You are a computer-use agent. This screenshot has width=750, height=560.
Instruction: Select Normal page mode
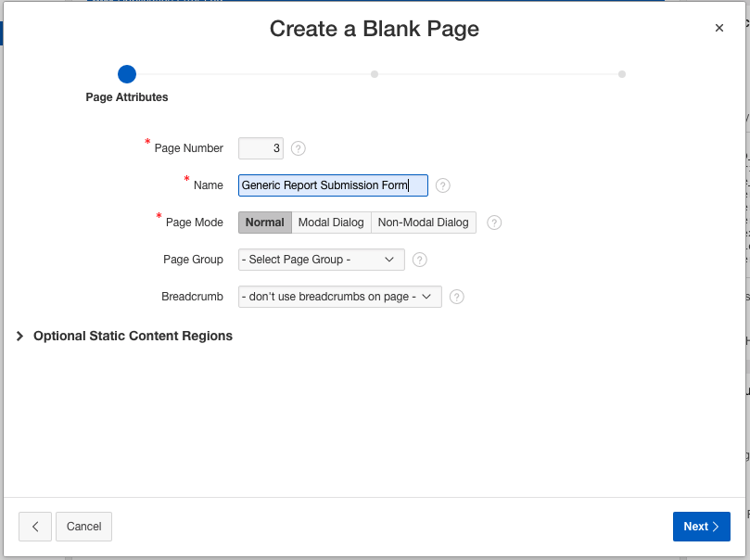[x=265, y=223]
